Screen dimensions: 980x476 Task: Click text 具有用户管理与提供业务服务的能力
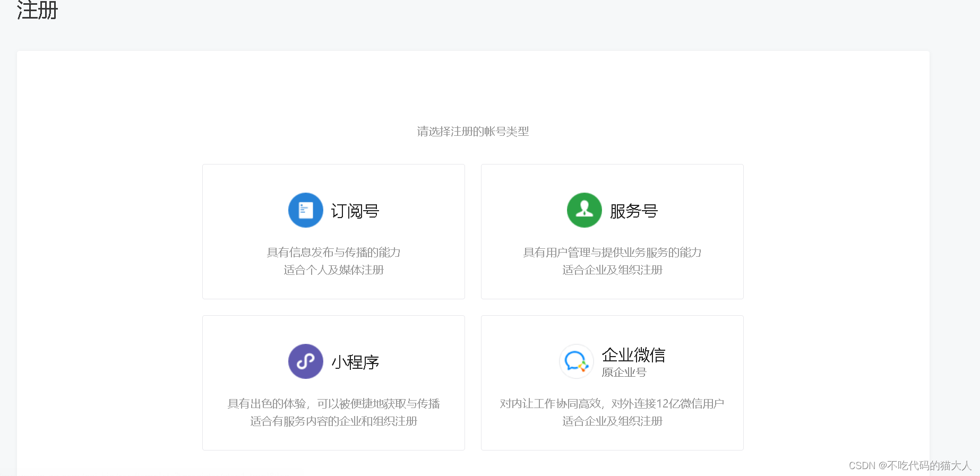pyautogui.click(x=612, y=253)
